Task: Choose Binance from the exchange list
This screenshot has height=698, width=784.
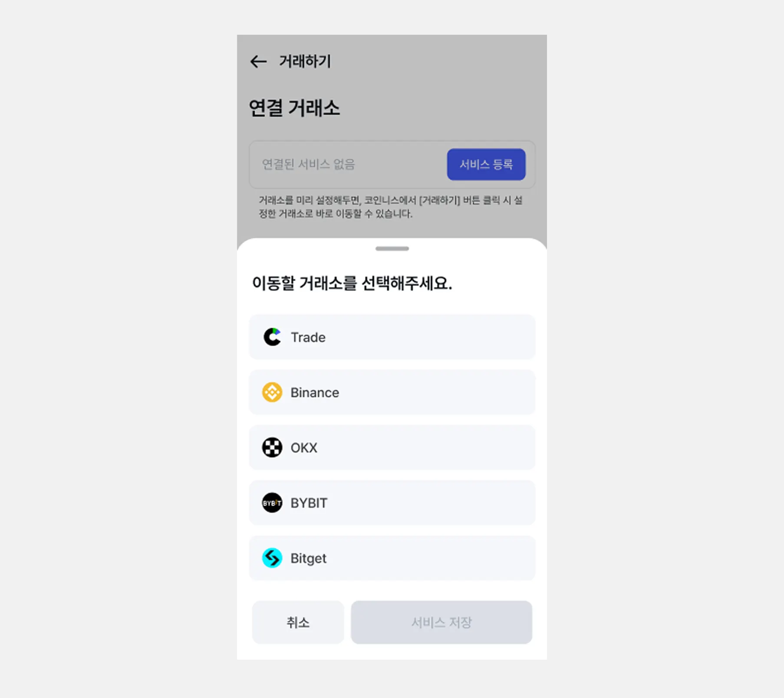Action: click(392, 392)
